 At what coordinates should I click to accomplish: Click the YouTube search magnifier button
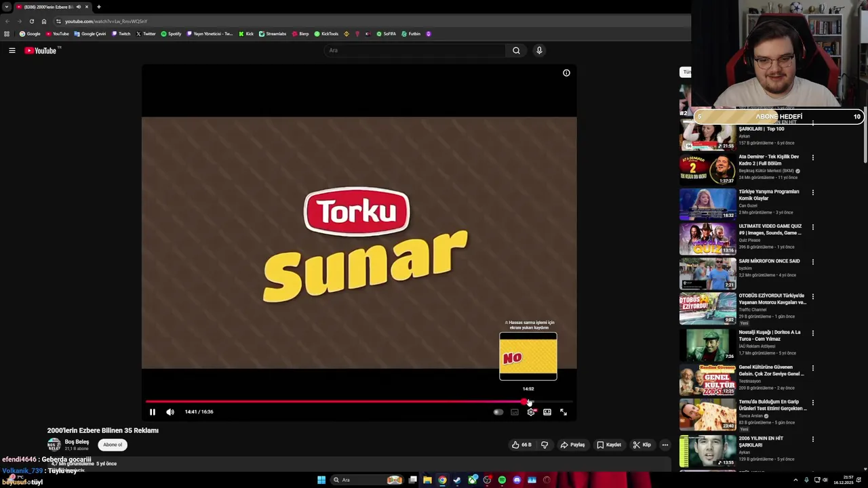point(516,50)
